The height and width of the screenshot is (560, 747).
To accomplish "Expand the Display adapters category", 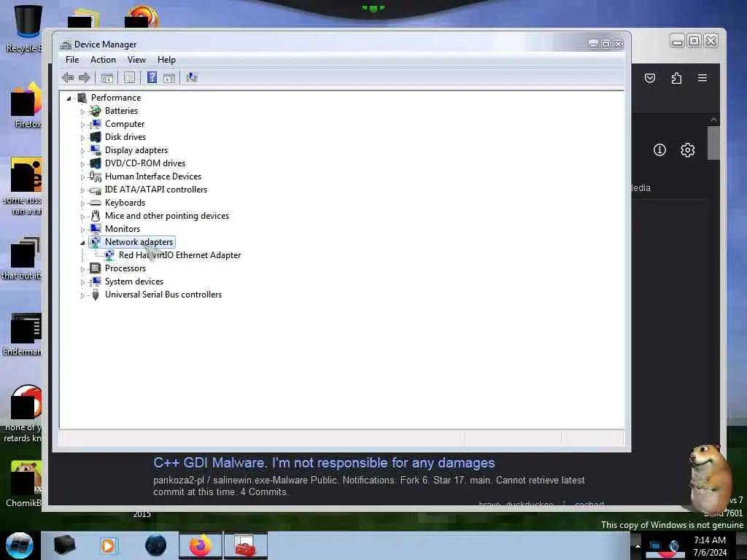I will click(x=82, y=151).
